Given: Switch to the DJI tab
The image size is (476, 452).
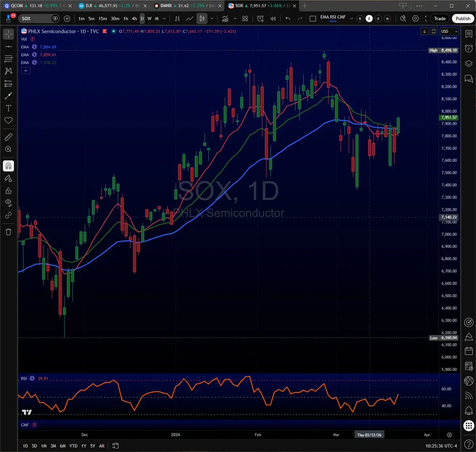Looking at the screenshot, I should click(x=112, y=6).
